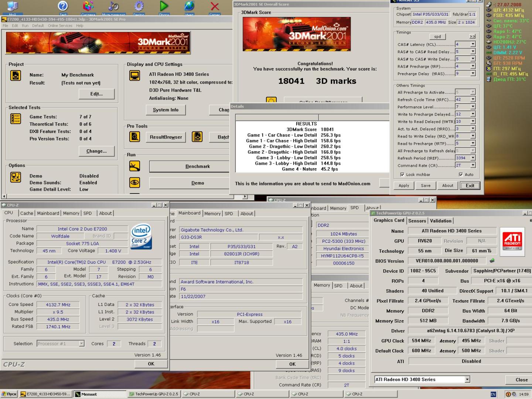This screenshot has height=399, width=532.
Task: Click the Edit... button in Project section
Action: 97,94
